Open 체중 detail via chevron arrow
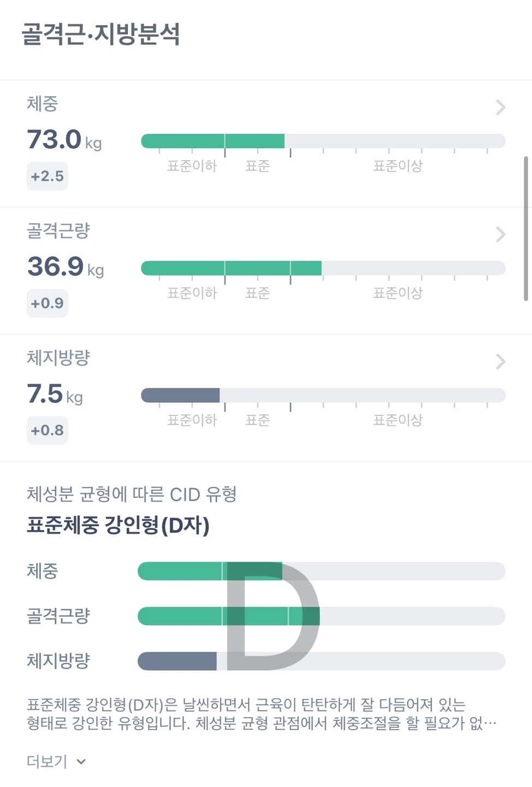 [x=500, y=107]
